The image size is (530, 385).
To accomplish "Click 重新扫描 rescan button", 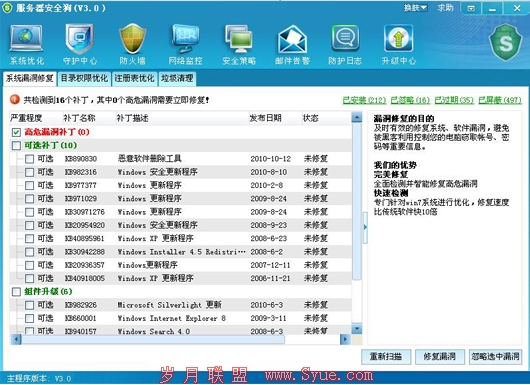I will coord(386,357).
